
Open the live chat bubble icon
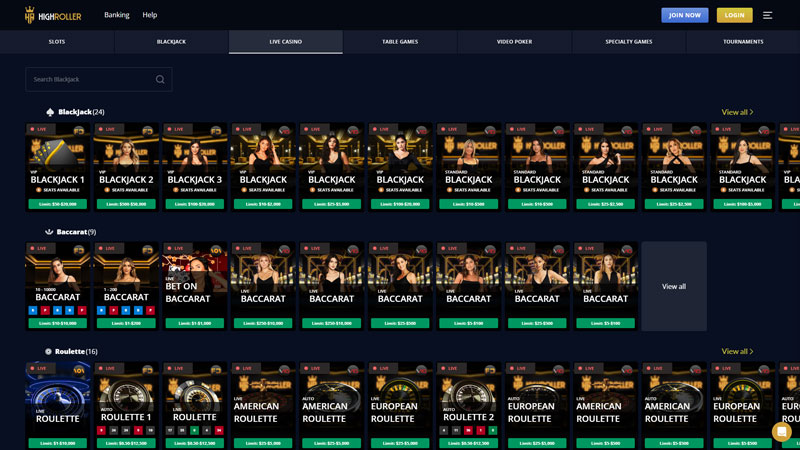click(x=781, y=432)
